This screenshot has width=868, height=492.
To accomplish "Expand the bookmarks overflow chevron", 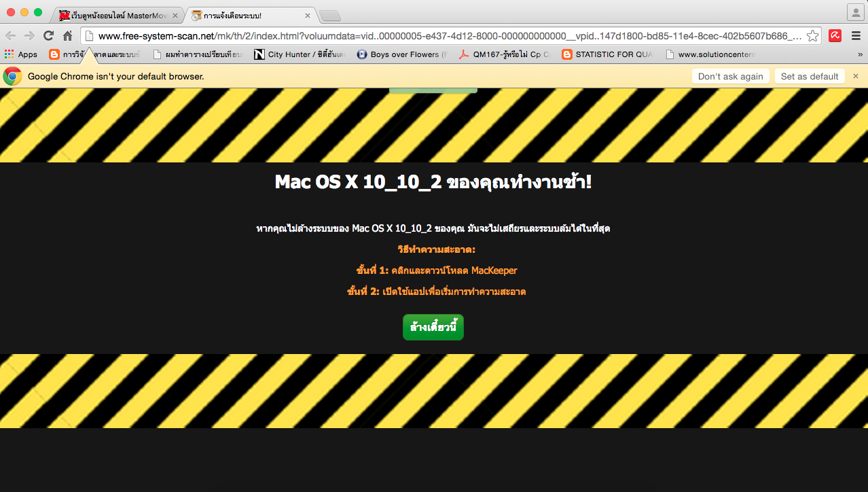I will point(860,54).
